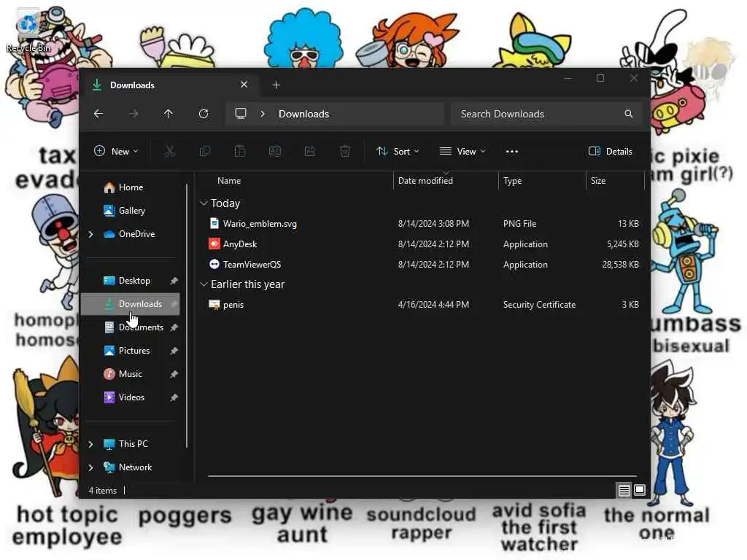Expand the This PC tree node
Viewport: 747px width, 560px height.
pos(90,444)
